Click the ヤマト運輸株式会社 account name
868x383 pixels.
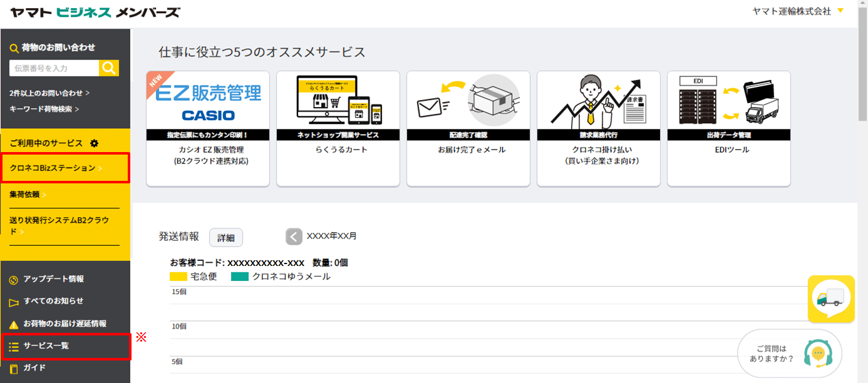pos(792,11)
